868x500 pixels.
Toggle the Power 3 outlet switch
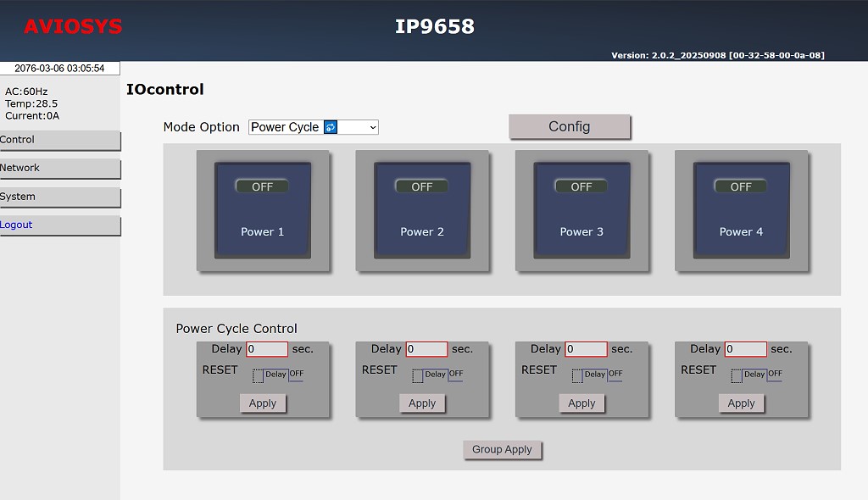click(x=581, y=209)
